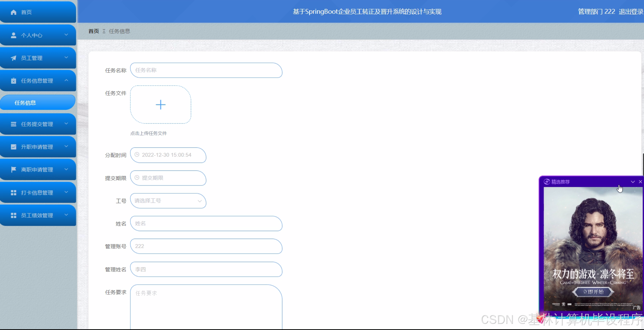Click 首页 in the breadcrumb
Image resolution: width=644 pixels, height=330 pixels.
[94, 31]
